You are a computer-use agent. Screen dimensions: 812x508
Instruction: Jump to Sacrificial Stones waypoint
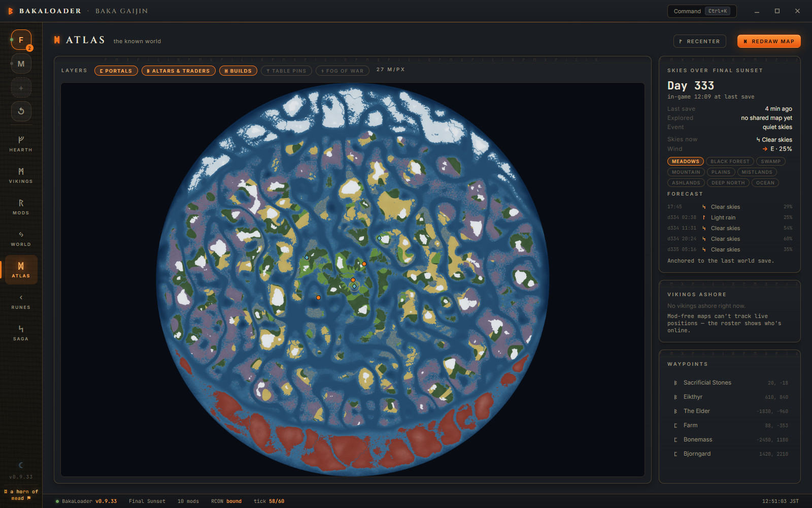730,383
